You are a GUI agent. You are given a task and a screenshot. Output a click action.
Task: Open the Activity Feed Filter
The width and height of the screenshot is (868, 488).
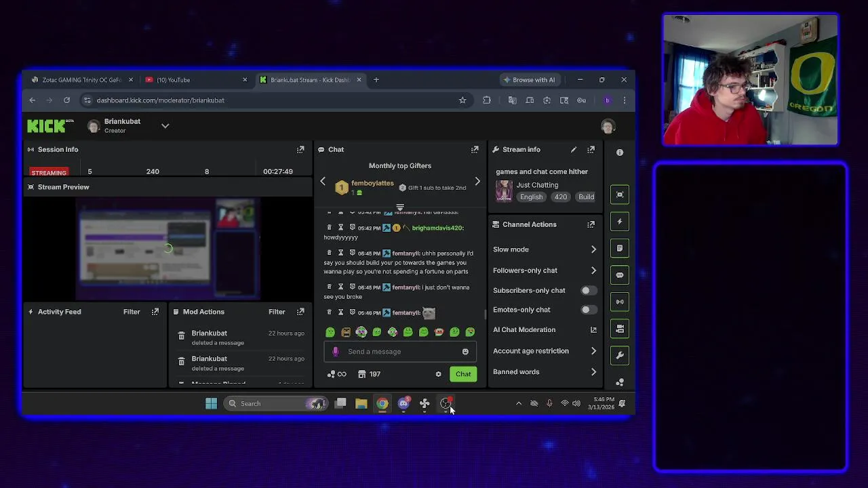pyautogui.click(x=132, y=312)
